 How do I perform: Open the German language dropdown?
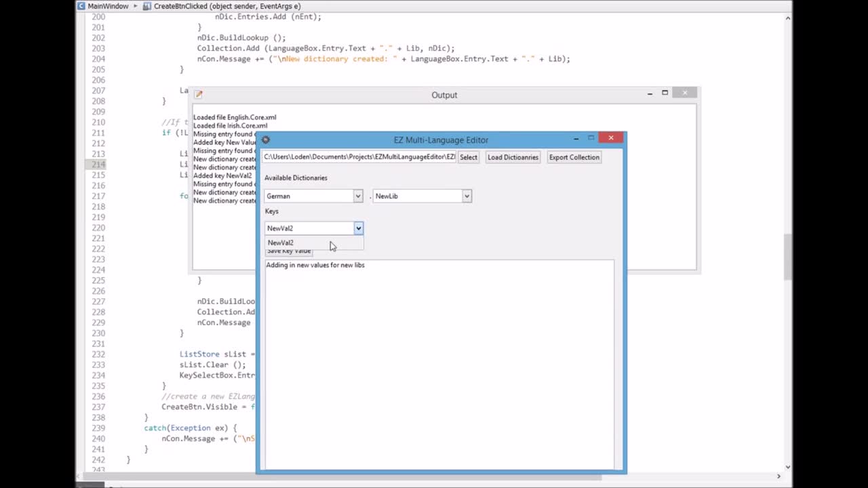[357, 196]
